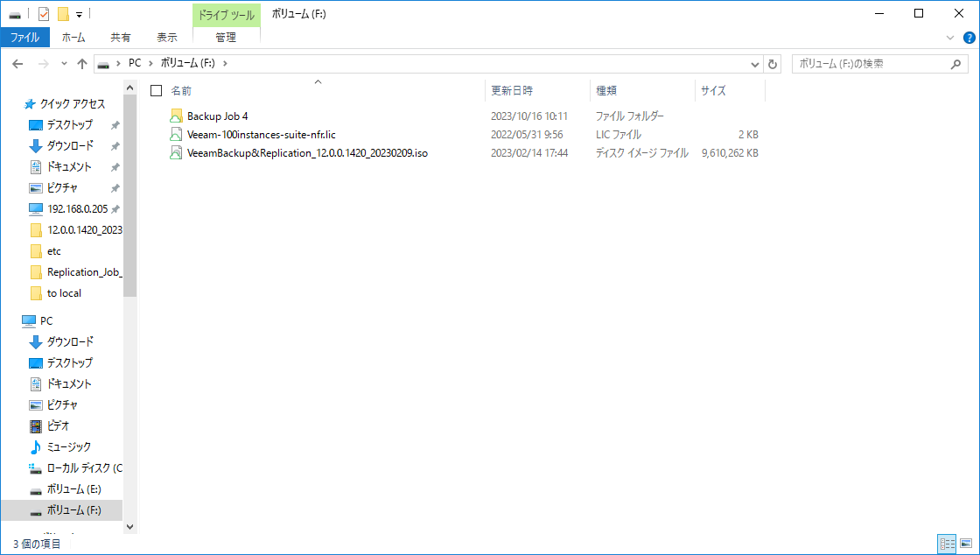This screenshot has height=555, width=980.
Task: Select the Backup Job 4 folder icon
Action: (x=176, y=116)
